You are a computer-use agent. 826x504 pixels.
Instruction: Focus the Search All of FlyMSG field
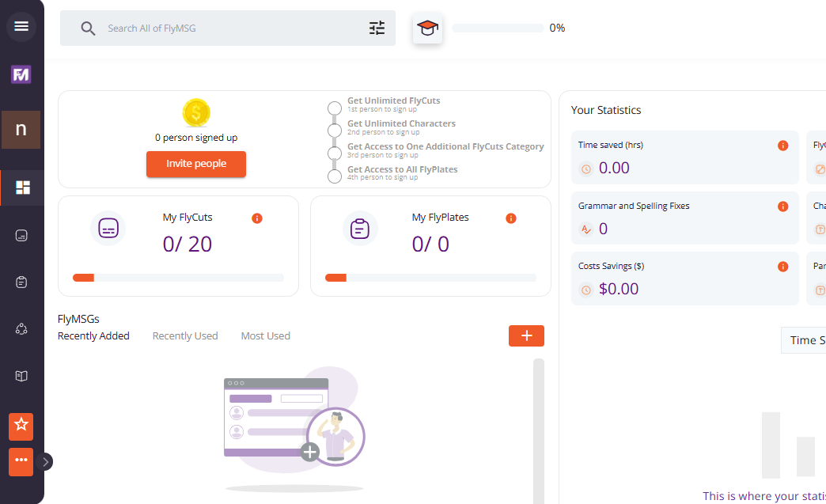pyautogui.click(x=228, y=28)
